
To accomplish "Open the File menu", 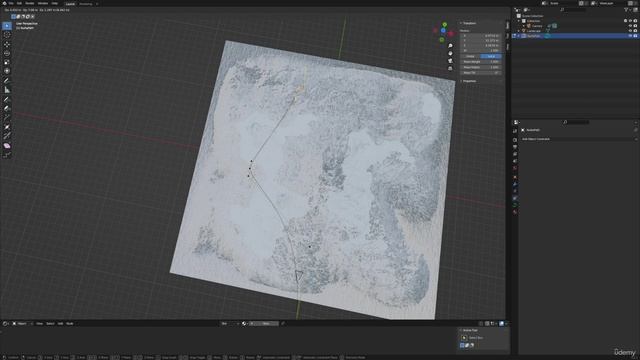I will [x=11, y=3].
